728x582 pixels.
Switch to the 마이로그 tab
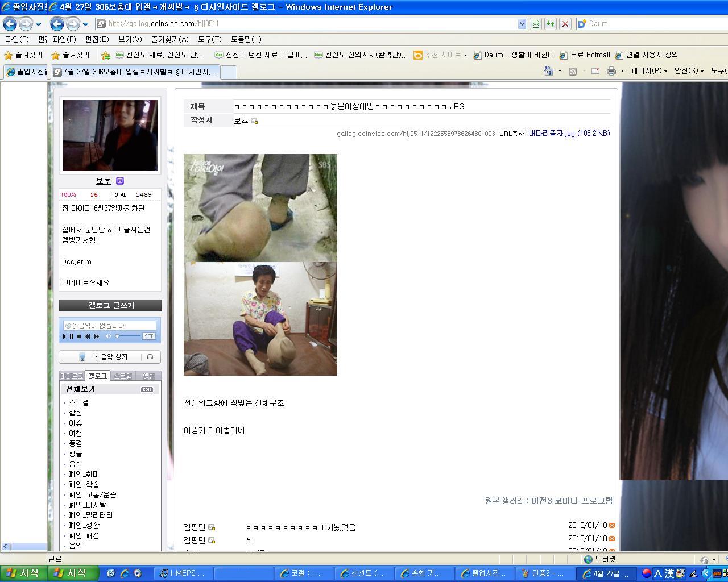[72, 376]
